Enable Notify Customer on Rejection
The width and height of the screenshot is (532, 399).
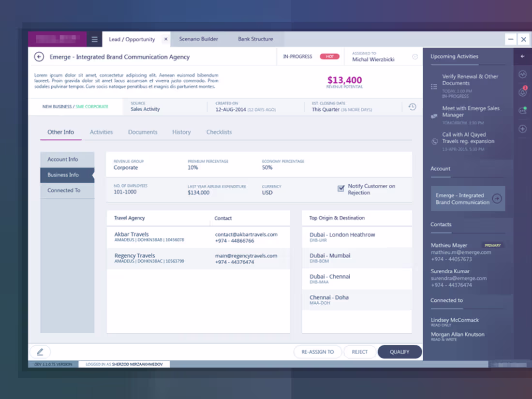(x=341, y=189)
